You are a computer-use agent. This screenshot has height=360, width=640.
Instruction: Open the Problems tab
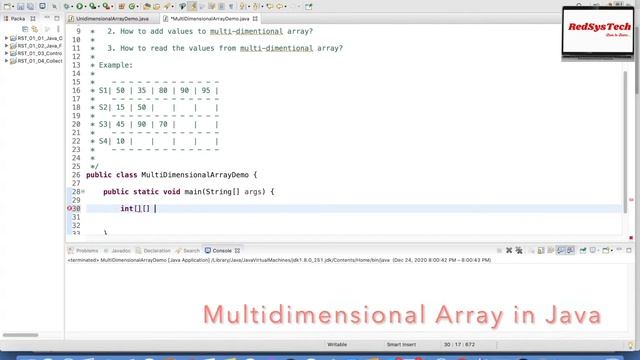[x=83, y=251]
